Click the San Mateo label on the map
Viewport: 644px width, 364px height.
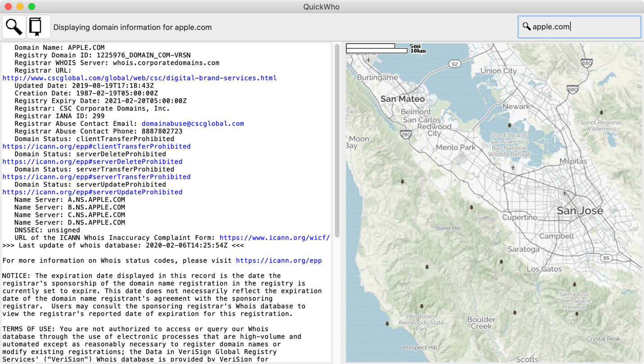[x=402, y=99]
